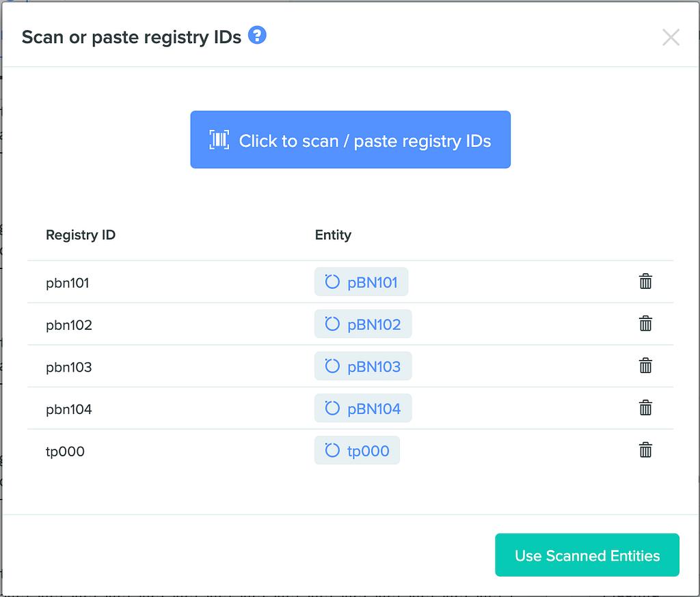The height and width of the screenshot is (597, 700).
Task: Close the registry IDs dialog
Action: 671,38
